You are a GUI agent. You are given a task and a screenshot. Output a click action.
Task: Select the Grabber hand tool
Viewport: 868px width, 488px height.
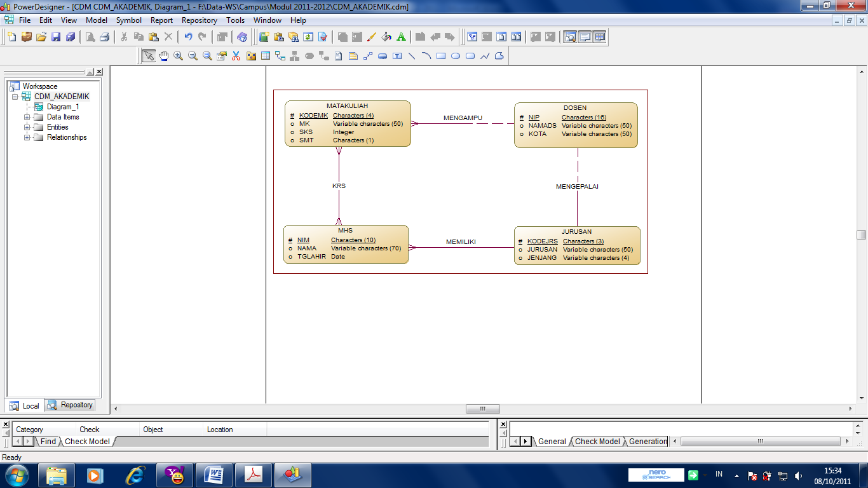tap(165, 55)
